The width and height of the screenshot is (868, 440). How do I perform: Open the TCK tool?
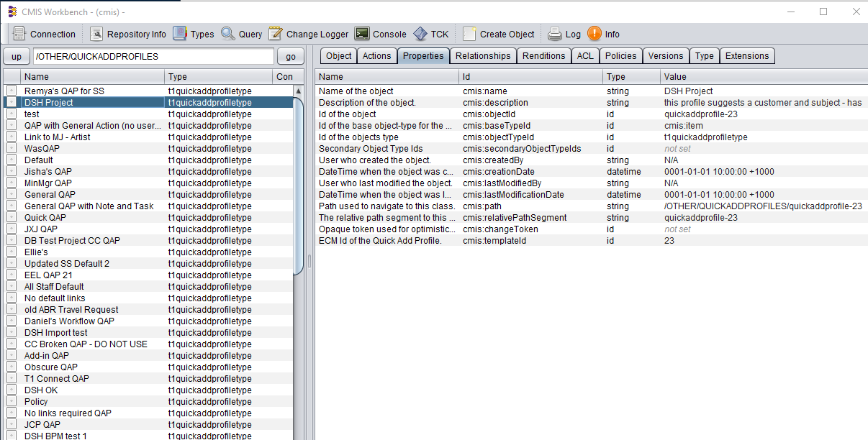coord(431,34)
